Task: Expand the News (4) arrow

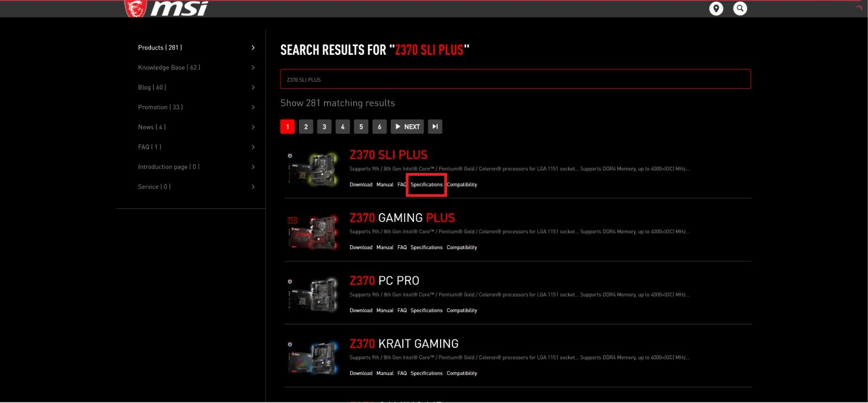Action: (x=253, y=127)
